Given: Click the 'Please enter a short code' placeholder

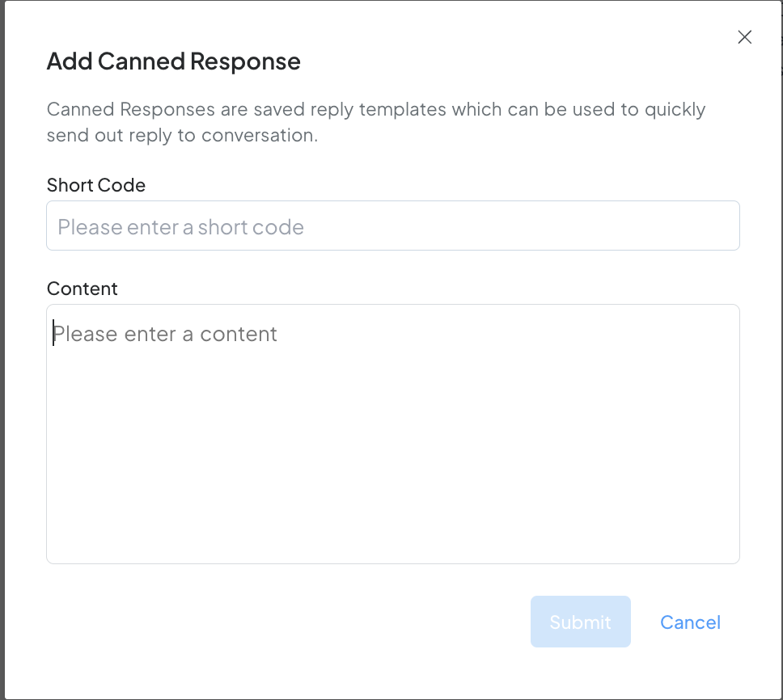Looking at the screenshot, I should coord(181,227).
